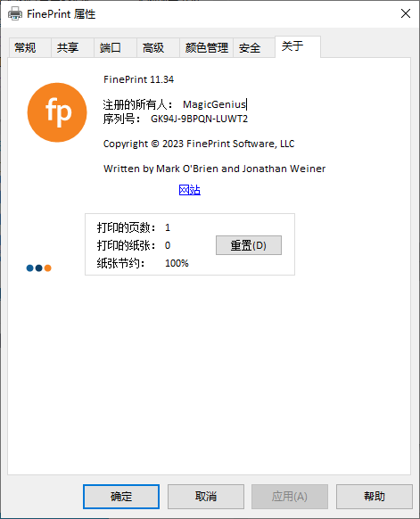Click the 纸张节约 100% value
The image size is (420, 519).
click(x=177, y=263)
